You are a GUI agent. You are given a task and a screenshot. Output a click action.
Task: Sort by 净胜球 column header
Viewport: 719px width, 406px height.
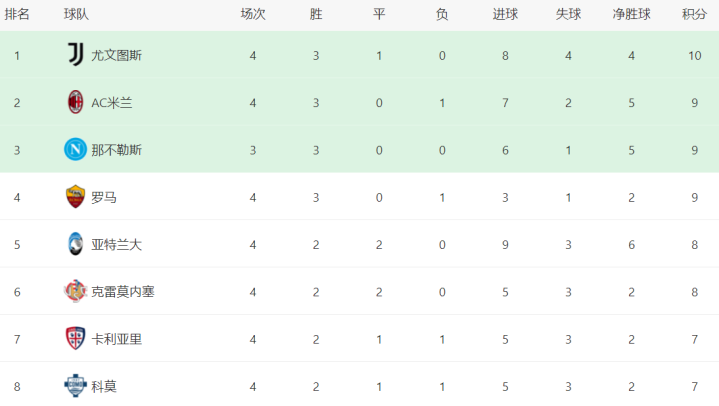click(632, 14)
